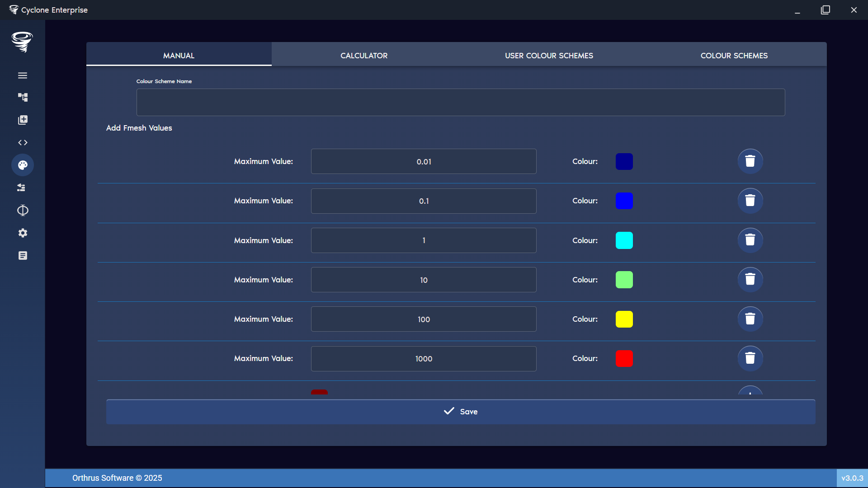The image size is (868, 488).
Task: Switch to the Colour Schemes tab
Action: [x=734, y=55]
